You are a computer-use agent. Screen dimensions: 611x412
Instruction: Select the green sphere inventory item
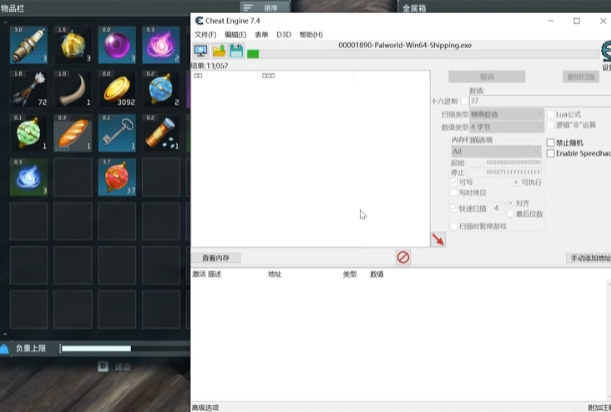click(x=29, y=133)
